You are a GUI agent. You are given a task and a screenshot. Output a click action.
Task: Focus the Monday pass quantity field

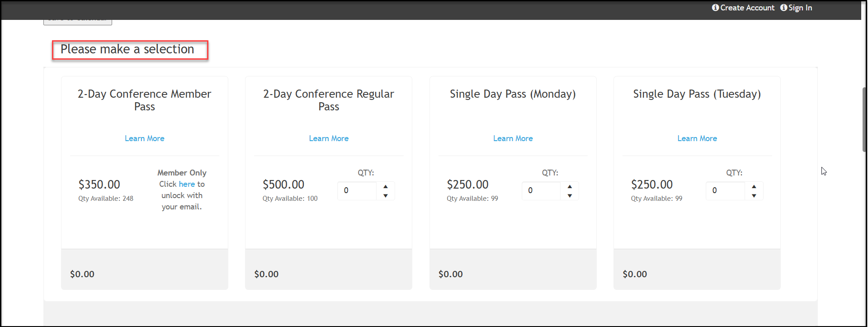pos(541,191)
